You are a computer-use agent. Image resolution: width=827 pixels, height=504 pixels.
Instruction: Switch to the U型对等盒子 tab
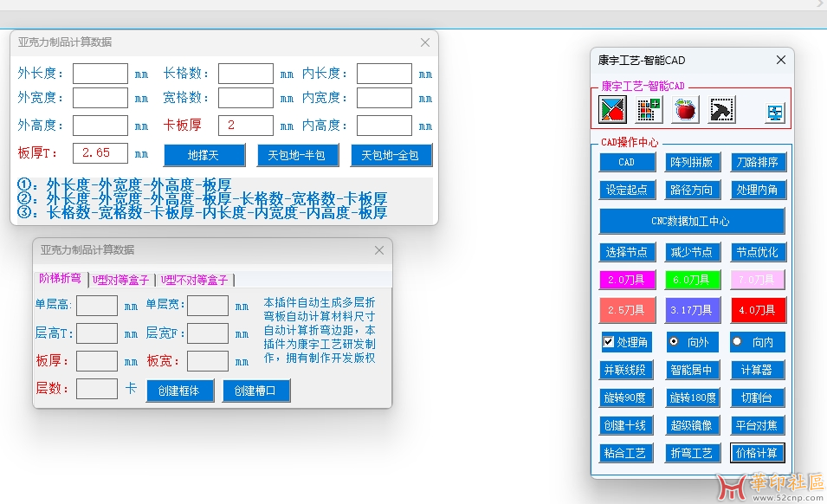click(x=121, y=280)
